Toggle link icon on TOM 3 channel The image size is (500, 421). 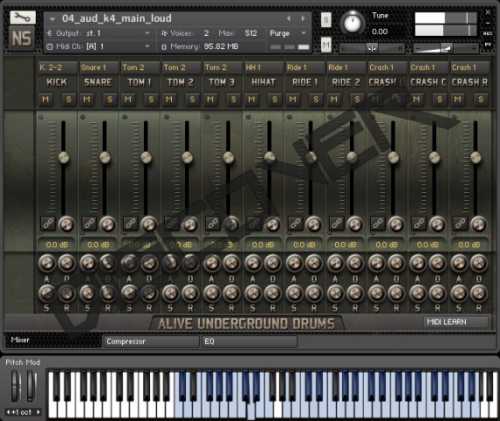tap(213, 224)
